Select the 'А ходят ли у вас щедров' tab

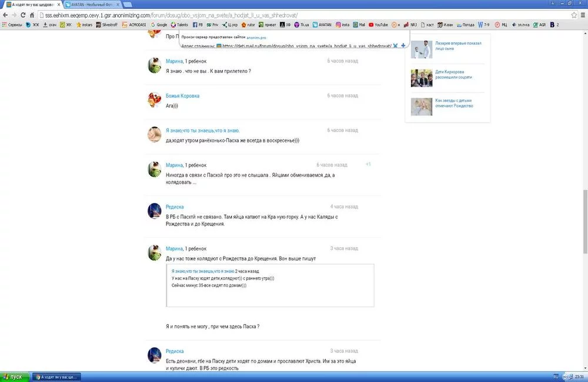coord(32,5)
